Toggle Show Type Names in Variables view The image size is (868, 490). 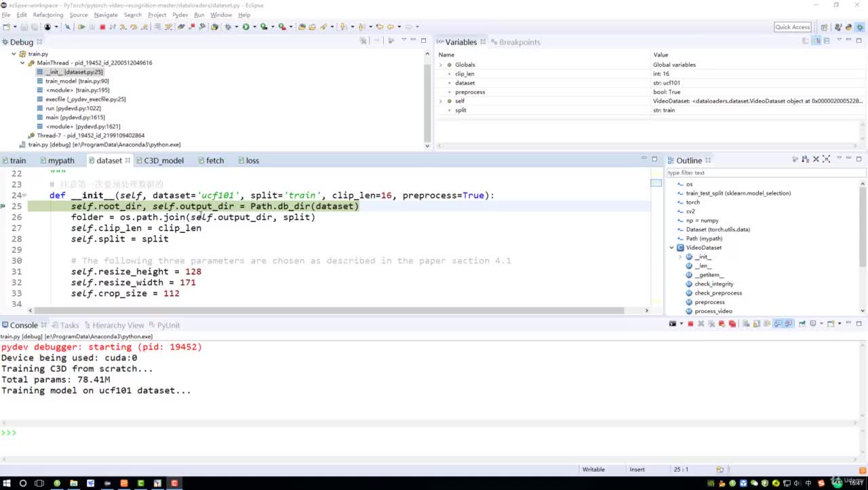pos(805,41)
